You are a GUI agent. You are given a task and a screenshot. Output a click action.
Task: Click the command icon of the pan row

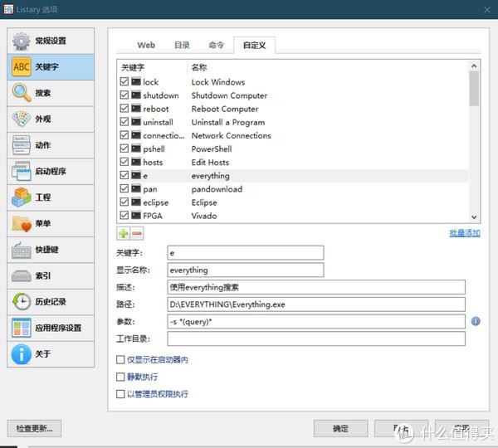pos(136,188)
